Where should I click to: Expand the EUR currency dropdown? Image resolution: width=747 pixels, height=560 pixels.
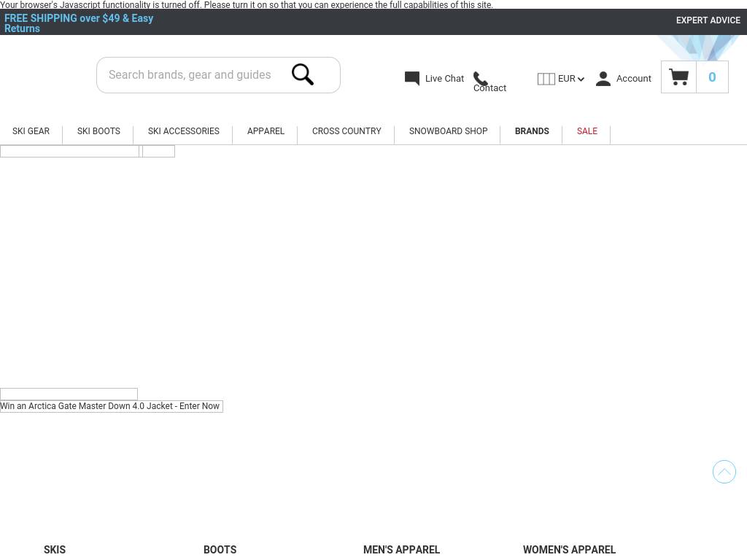tap(571, 79)
